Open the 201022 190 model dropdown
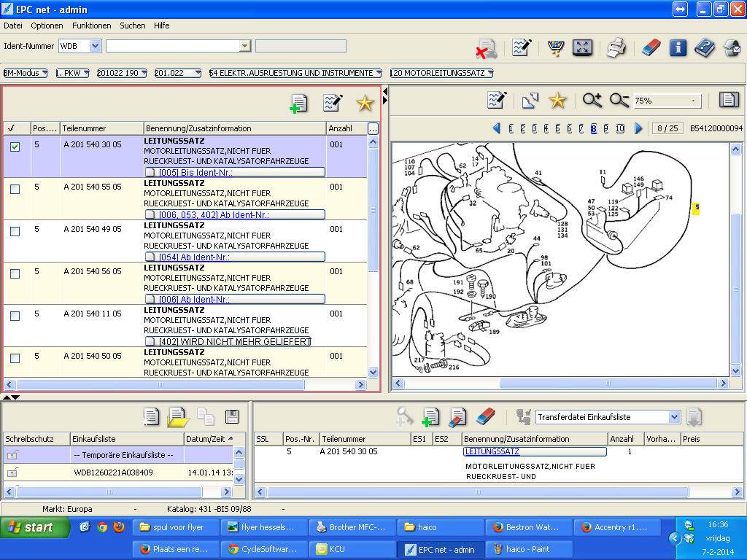747x560 pixels. click(x=122, y=73)
